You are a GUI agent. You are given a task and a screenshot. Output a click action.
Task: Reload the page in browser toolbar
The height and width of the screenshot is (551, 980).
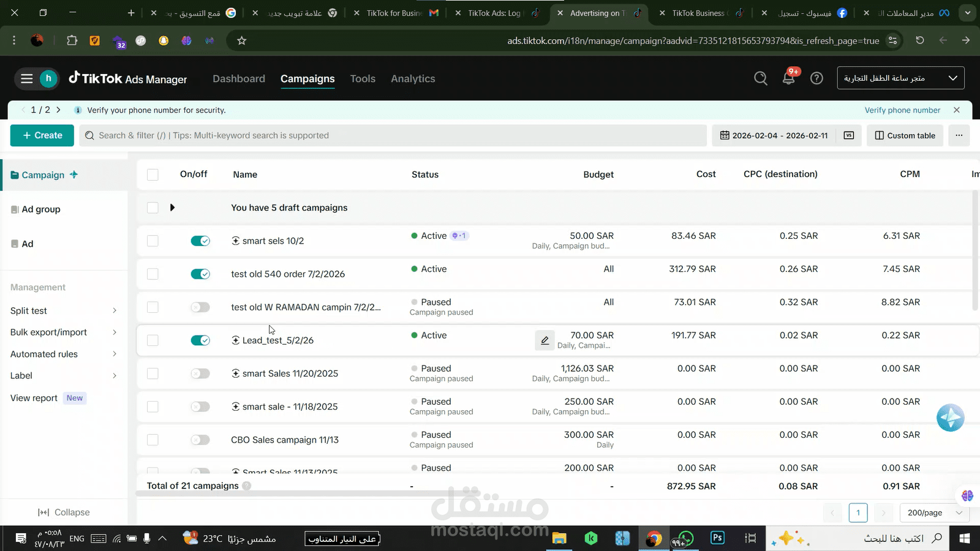coord(920,40)
